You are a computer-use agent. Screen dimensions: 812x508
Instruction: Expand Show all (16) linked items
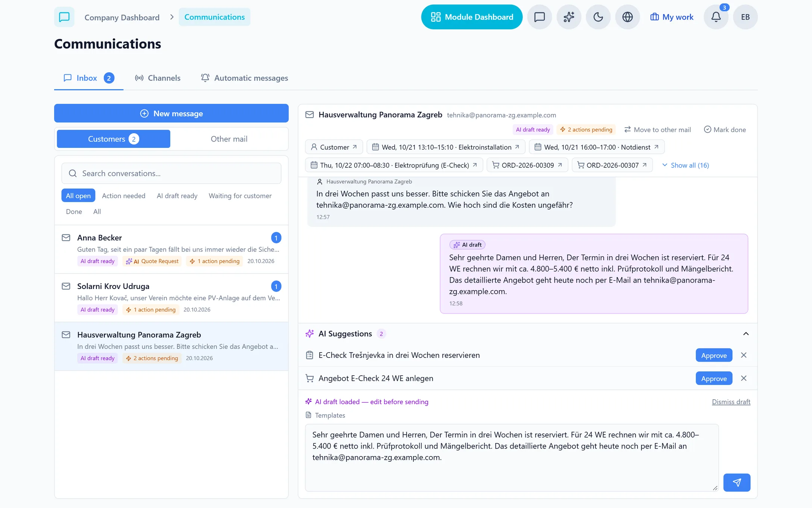point(685,165)
